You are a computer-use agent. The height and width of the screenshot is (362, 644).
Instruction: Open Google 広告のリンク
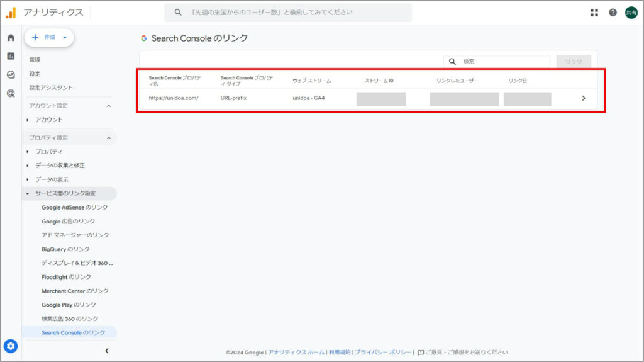pyautogui.click(x=68, y=222)
